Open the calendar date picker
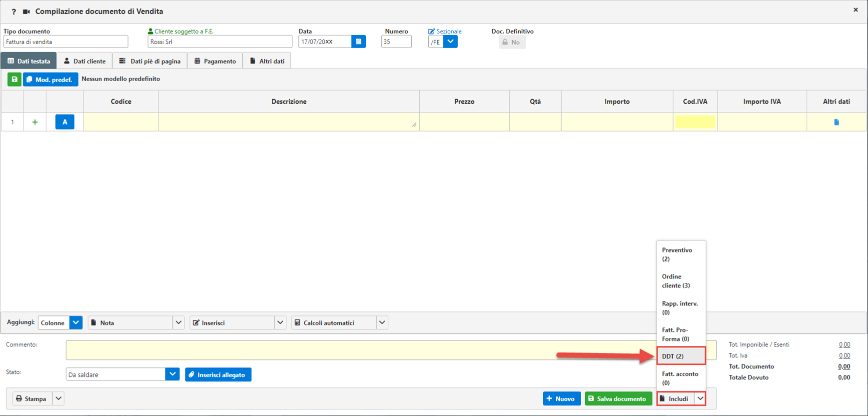Image resolution: width=868 pixels, height=416 pixels. 358,41
